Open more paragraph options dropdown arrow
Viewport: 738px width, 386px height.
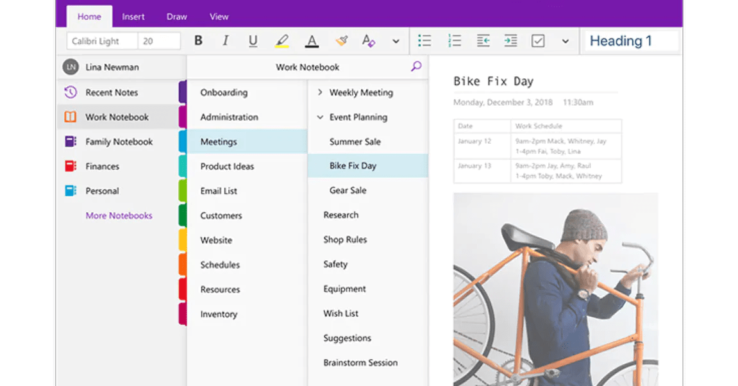(x=565, y=41)
